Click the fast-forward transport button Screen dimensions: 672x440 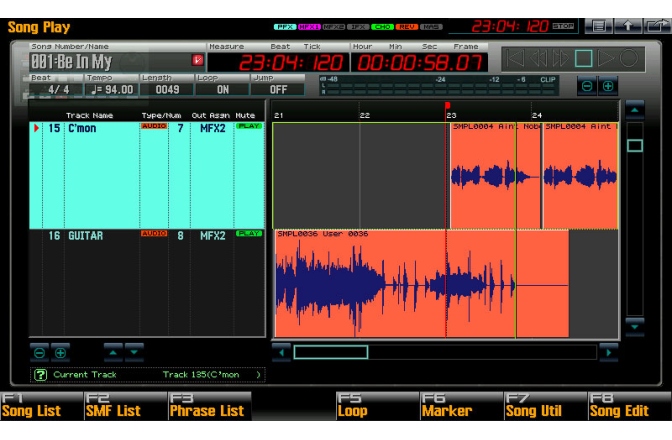point(561,59)
